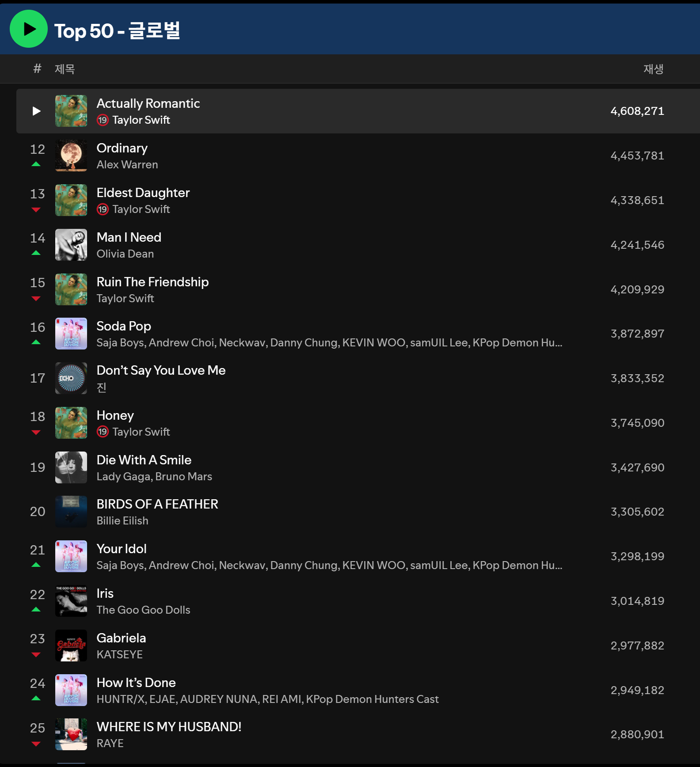Image resolution: width=700 pixels, height=767 pixels.
Task: Click the Gabriela album cover thumbnail
Action: 71,645
